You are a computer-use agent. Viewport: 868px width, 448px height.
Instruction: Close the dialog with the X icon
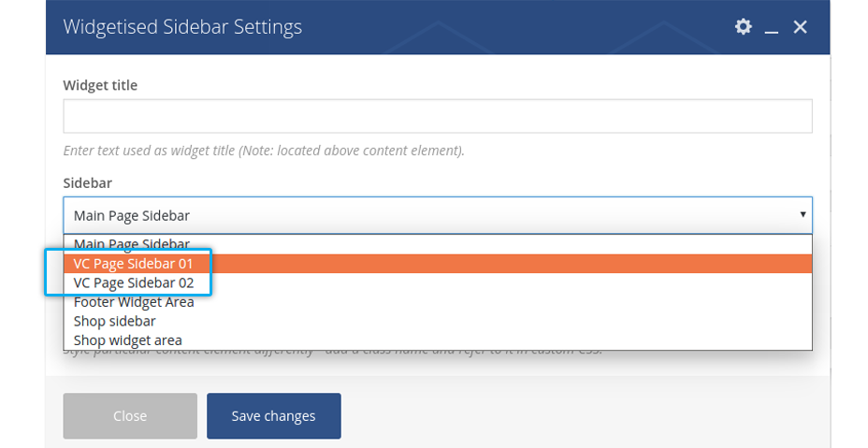800,27
